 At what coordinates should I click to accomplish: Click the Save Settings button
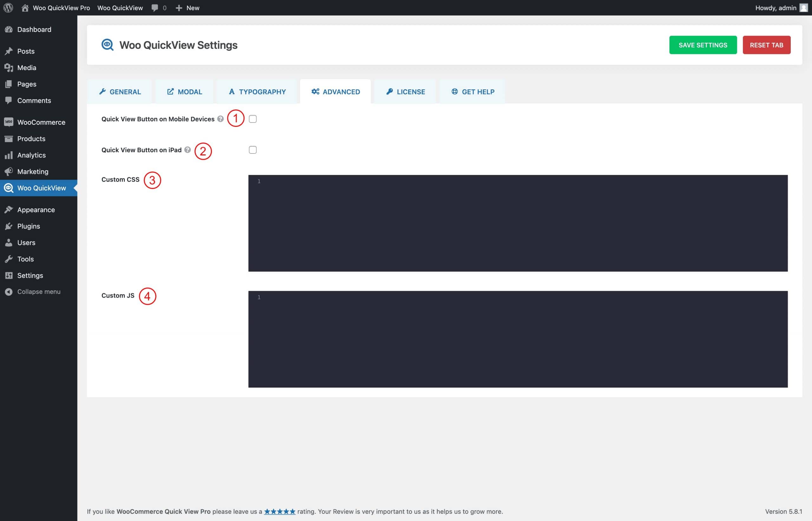pyautogui.click(x=703, y=45)
